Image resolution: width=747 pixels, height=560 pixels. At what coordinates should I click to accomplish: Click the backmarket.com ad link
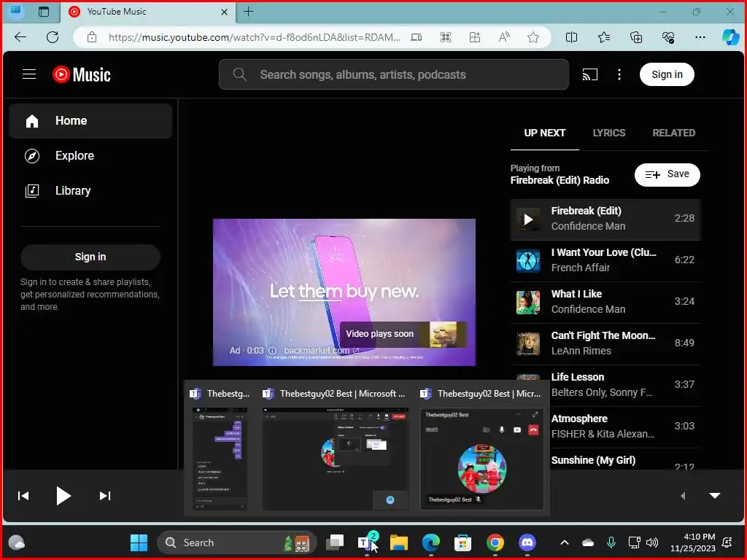(322, 351)
